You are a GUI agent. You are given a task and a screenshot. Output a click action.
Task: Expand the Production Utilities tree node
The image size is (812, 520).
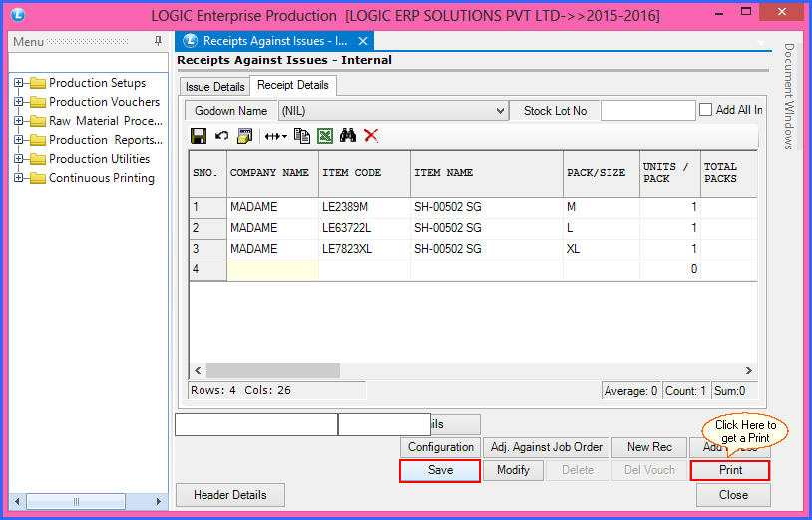click(18, 159)
